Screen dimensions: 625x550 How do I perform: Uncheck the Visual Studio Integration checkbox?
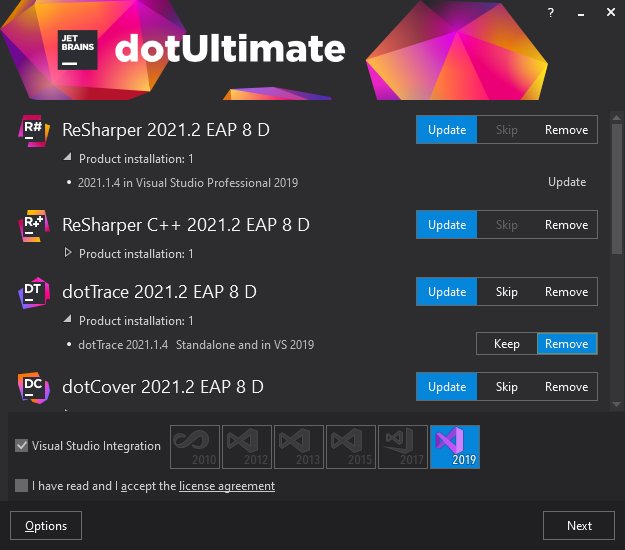(22, 446)
